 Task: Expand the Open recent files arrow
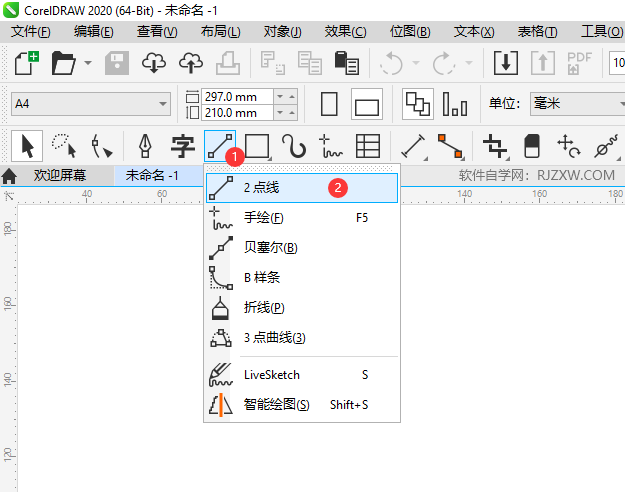coord(88,63)
